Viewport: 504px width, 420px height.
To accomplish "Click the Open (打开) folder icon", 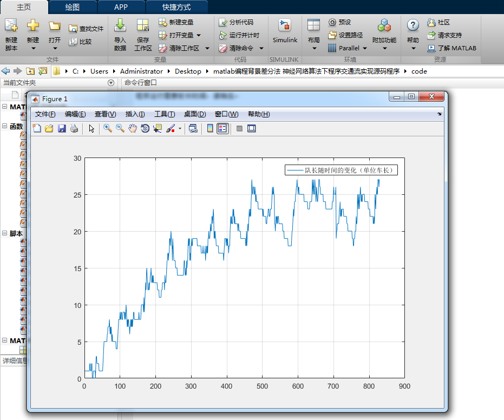I will [x=54, y=25].
